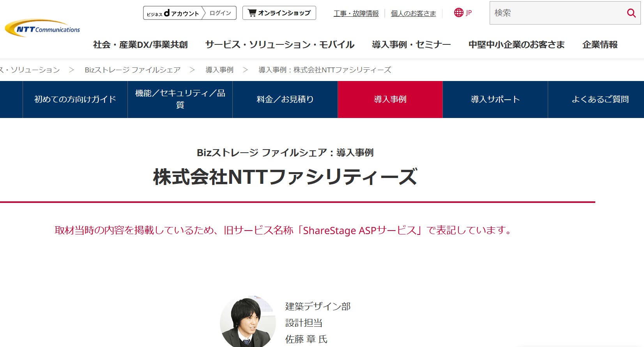
Task: Expand the 社会・産業DX/事業共創 menu
Action: pyautogui.click(x=140, y=45)
